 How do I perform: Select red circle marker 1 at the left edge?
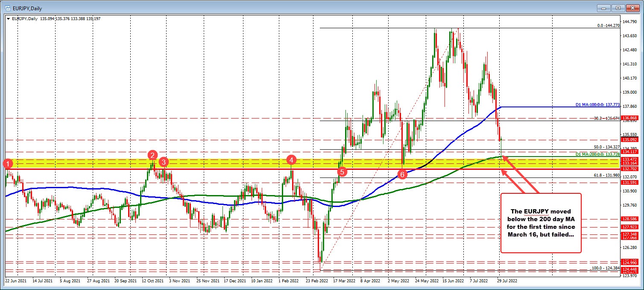[x=7, y=163]
